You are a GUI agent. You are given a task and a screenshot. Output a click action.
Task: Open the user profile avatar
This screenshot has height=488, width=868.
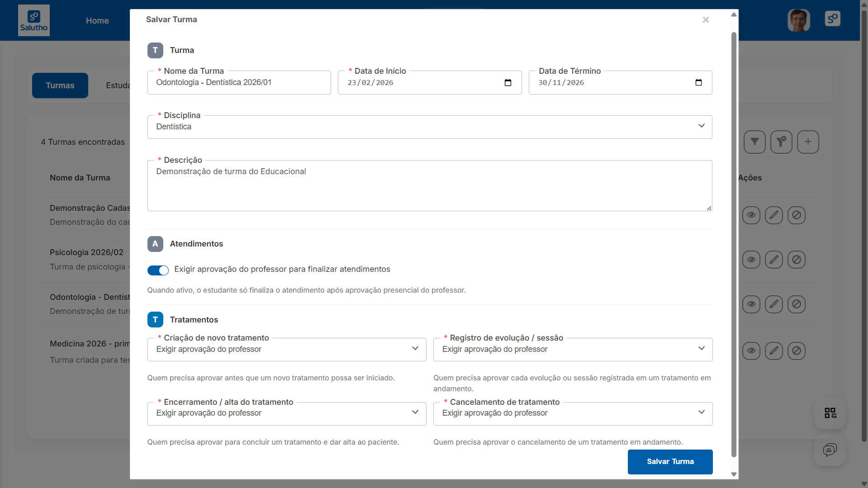tap(799, 20)
